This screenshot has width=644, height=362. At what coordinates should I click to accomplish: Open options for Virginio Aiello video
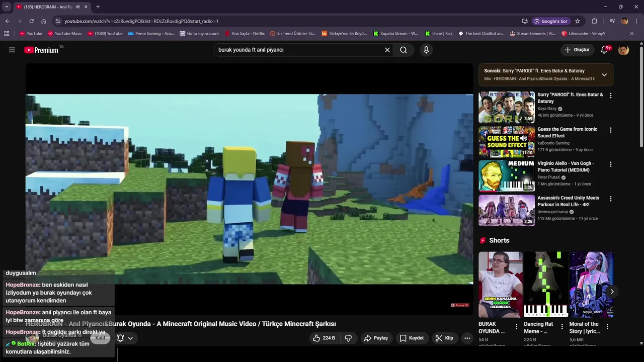click(611, 164)
